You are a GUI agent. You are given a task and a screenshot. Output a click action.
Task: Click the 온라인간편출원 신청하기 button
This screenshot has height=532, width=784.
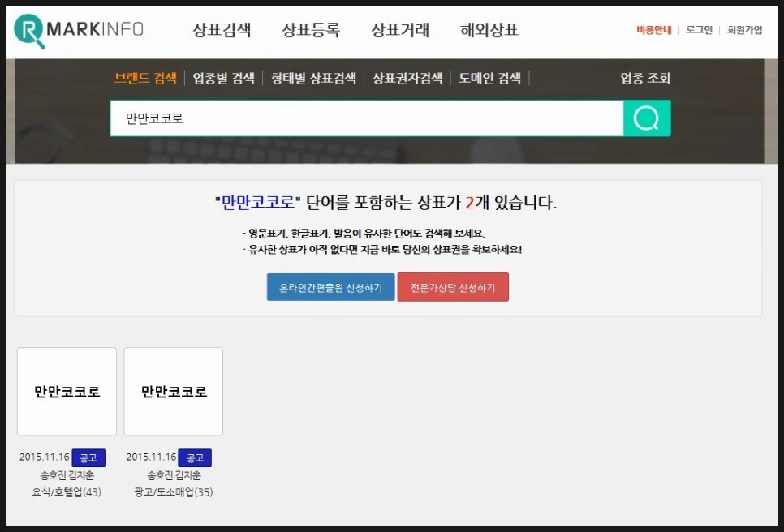coord(330,286)
